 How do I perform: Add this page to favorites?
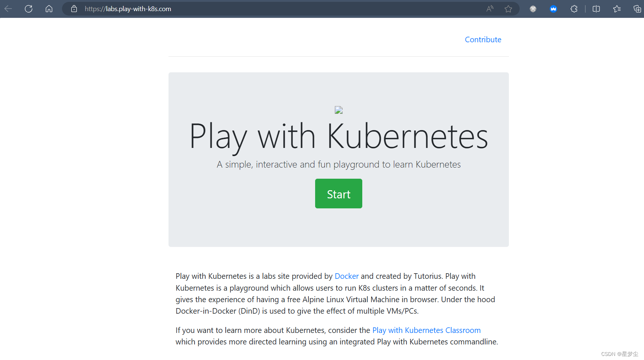point(508,9)
